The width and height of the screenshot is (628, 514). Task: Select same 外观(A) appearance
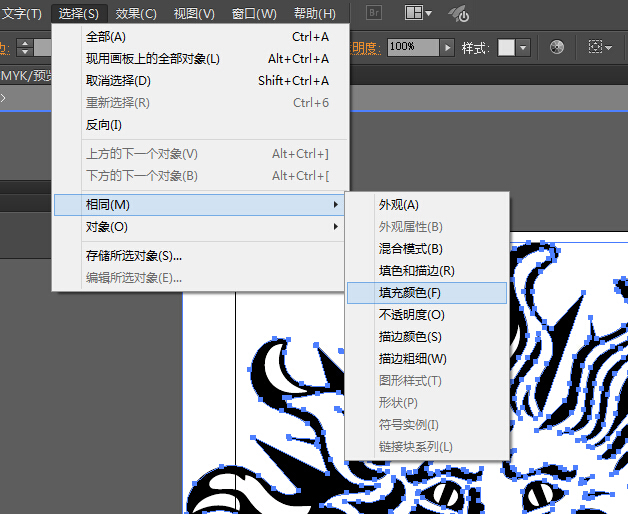point(427,205)
